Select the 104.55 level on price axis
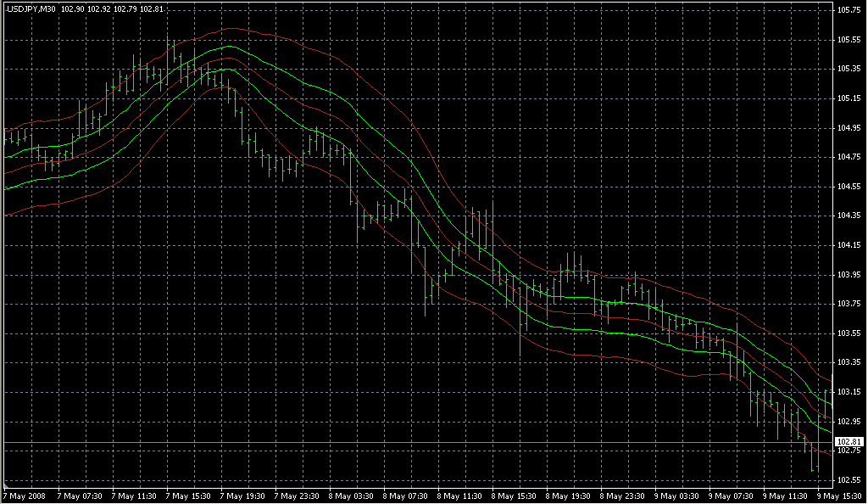 click(849, 187)
